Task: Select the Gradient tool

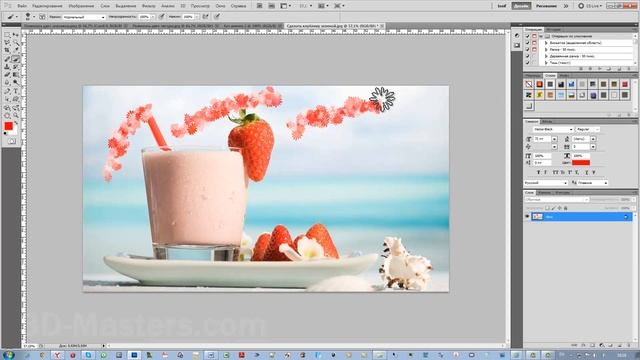Action: click(16, 75)
